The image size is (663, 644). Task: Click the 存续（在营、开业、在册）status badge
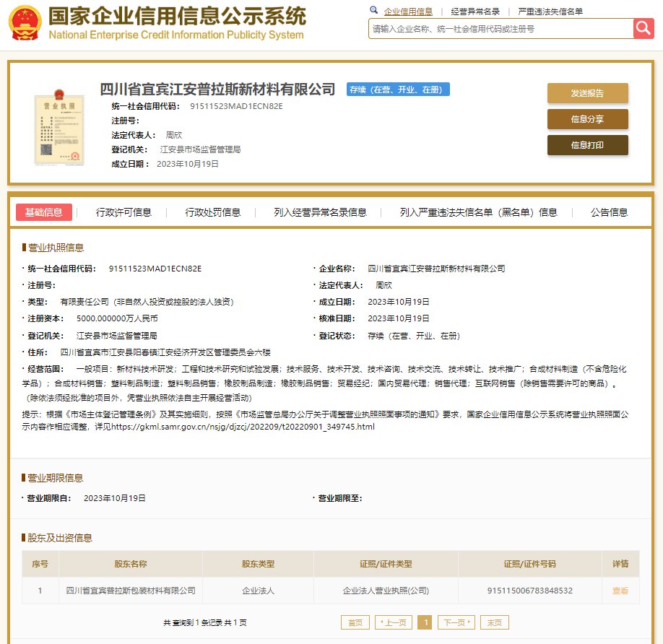click(x=398, y=90)
